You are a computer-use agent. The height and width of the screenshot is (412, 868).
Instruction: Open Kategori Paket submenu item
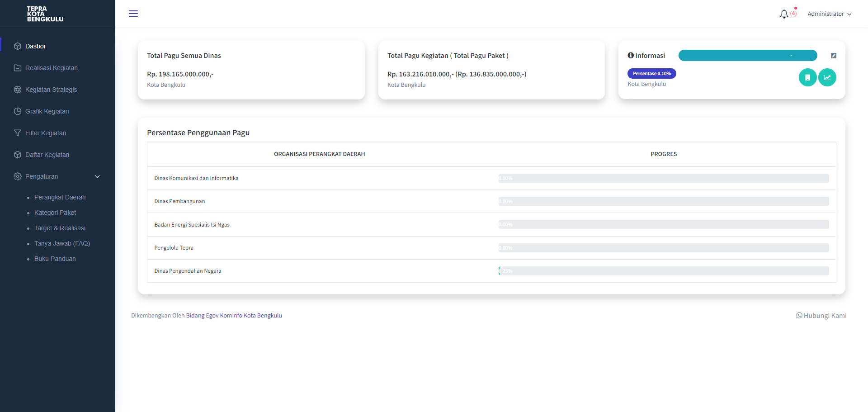[x=55, y=213]
